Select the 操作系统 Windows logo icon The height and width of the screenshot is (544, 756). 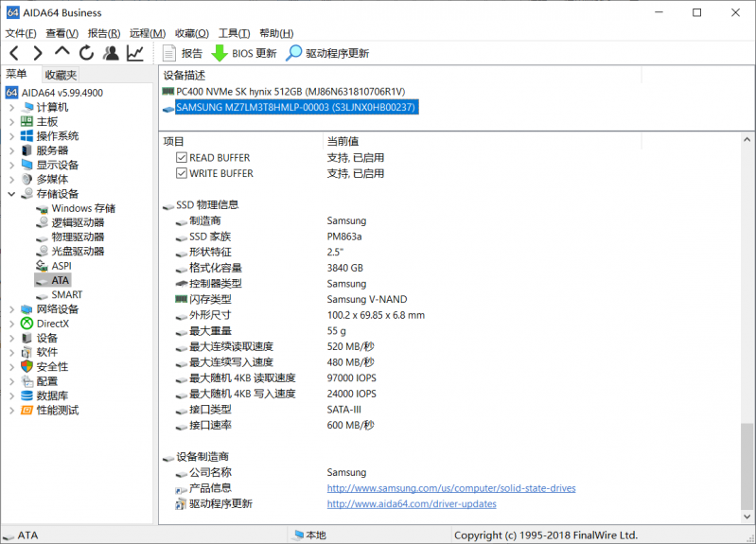point(27,136)
